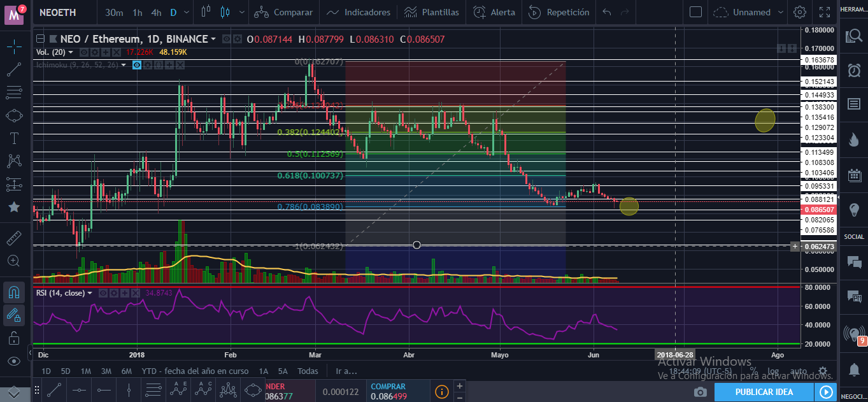
Task: Open the object tree layers icon
Action: (14, 392)
